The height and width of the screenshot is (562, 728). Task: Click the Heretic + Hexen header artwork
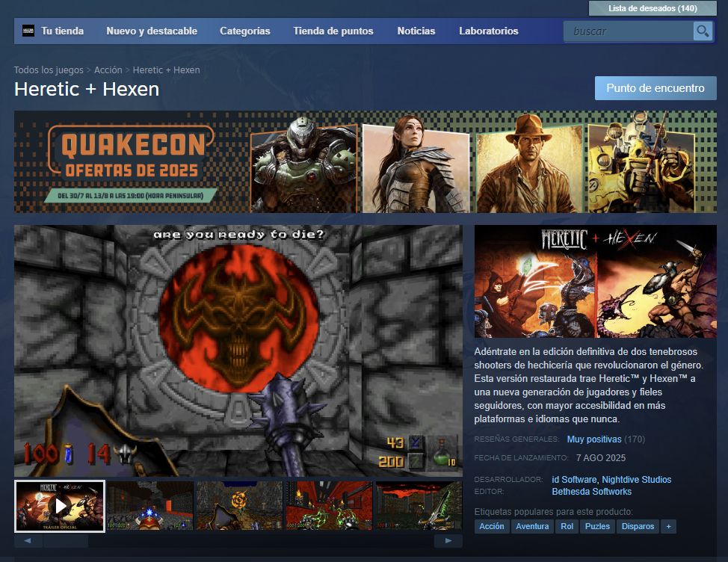point(595,281)
